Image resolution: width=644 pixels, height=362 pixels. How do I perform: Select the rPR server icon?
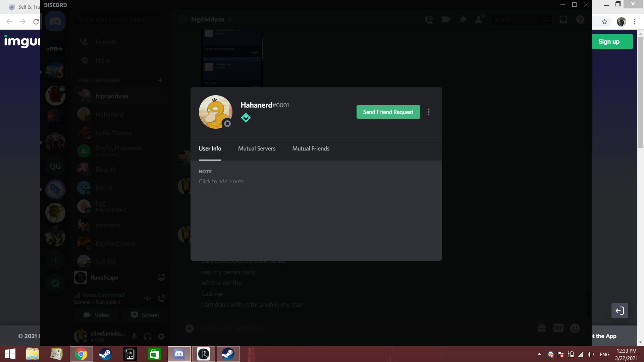pyautogui.click(x=55, y=49)
